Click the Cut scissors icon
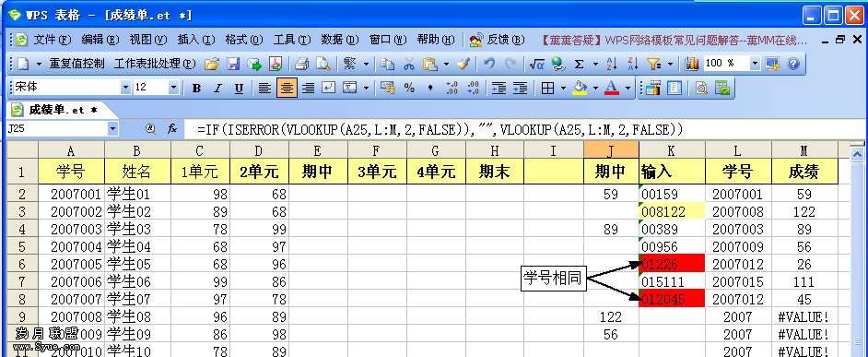This screenshot has width=868, height=357. (x=409, y=64)
